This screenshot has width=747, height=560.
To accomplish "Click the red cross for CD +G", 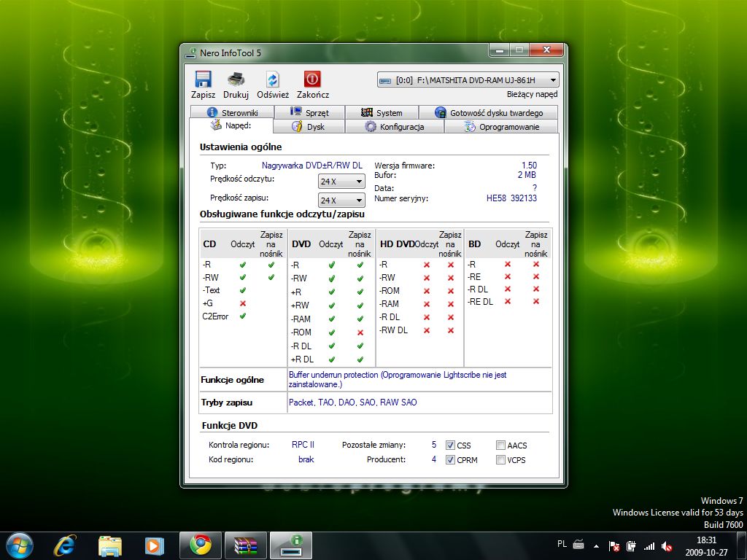I will [x=242, y=303].
